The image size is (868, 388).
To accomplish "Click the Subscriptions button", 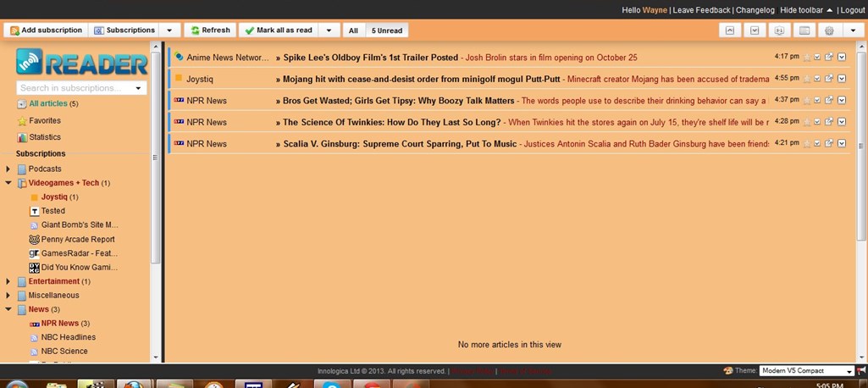I will [124, 30].
